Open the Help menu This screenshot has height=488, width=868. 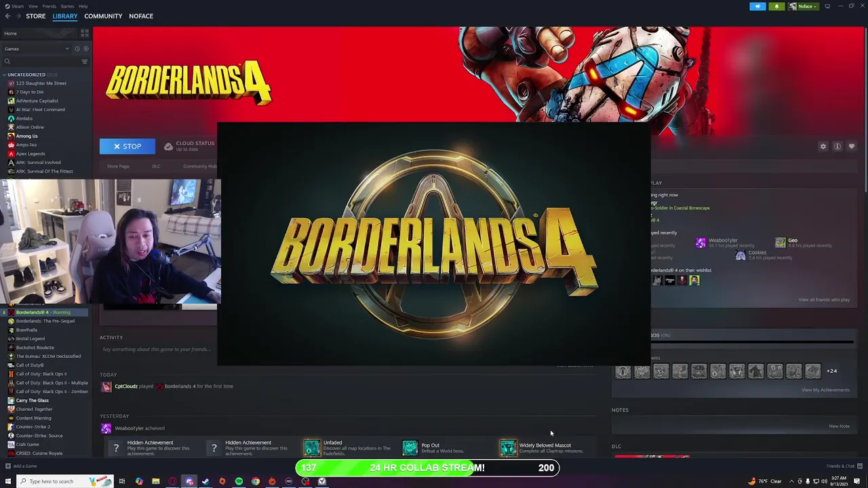coord(83,6)
